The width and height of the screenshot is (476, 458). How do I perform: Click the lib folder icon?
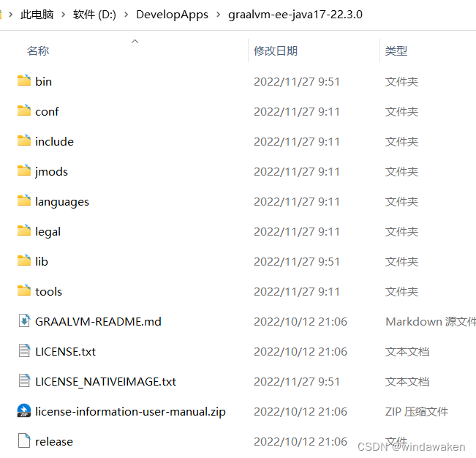click(x=24, y=260)
